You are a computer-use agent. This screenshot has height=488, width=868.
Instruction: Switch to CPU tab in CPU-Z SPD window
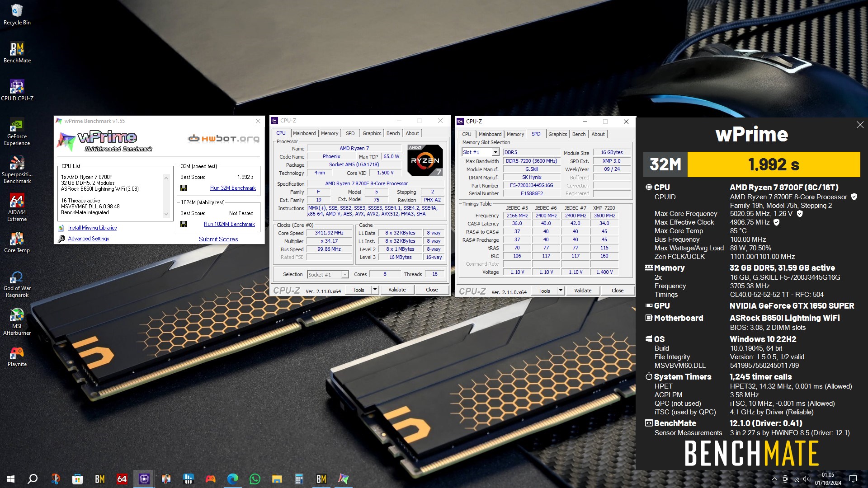tap(467, 134)
